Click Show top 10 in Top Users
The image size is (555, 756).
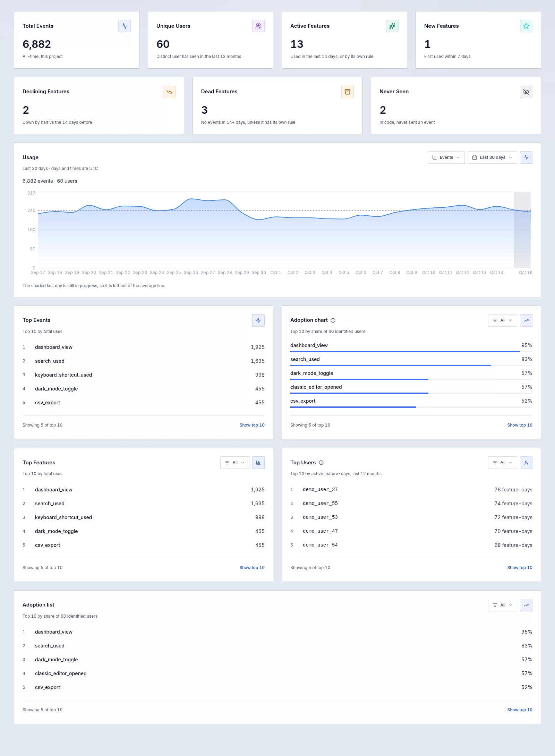tap(520, 568)
